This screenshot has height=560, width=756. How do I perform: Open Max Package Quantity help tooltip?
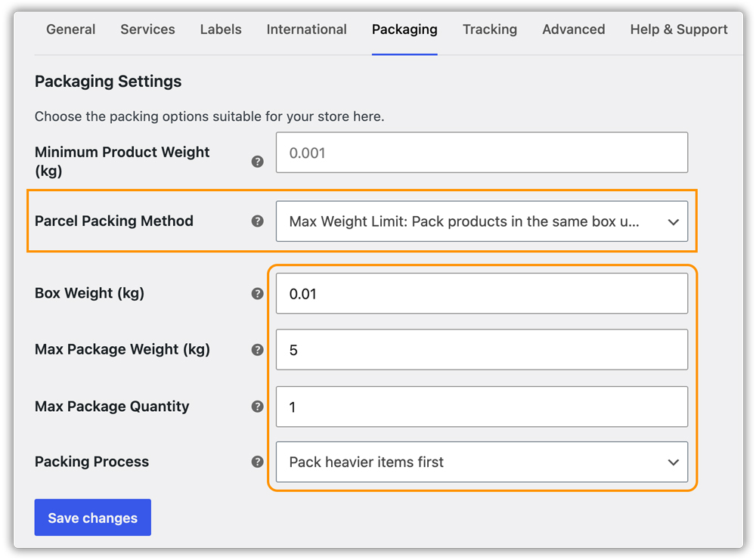point(258,407)
